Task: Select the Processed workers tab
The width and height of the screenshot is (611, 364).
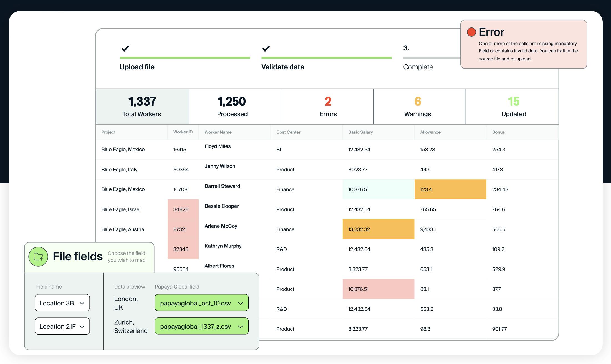Action: [232, 107]
